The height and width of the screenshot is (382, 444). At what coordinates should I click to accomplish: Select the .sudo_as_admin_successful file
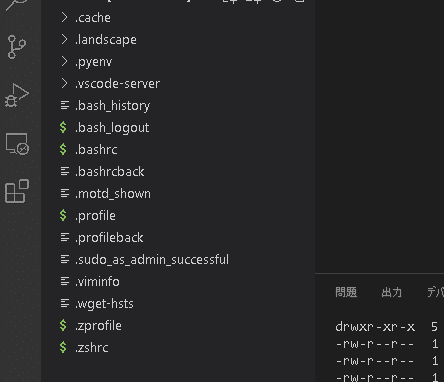152,260
